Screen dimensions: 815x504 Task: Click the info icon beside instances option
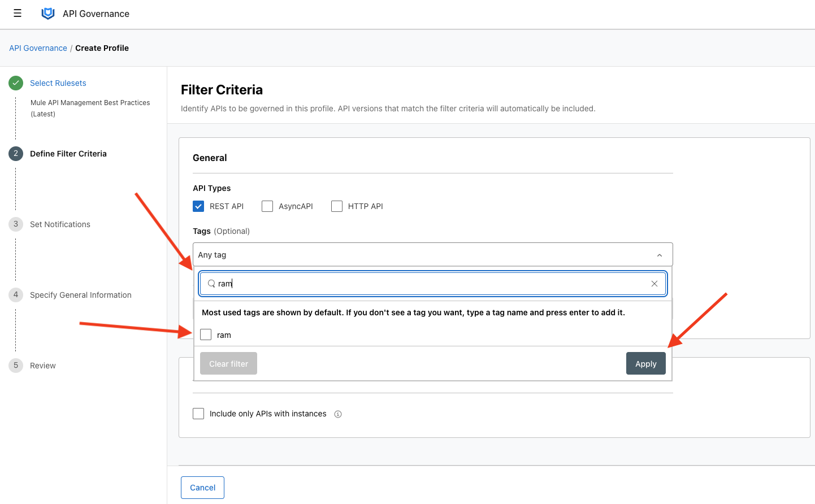(338, 414)
